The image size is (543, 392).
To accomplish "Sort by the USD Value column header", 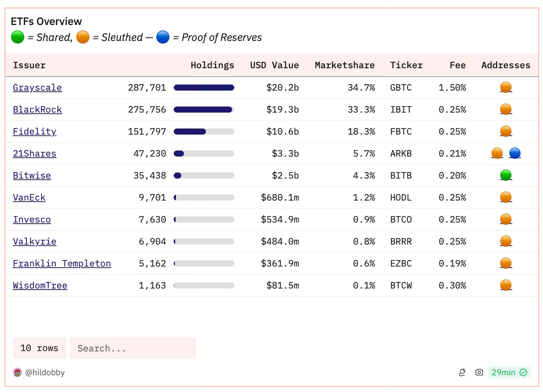I will coord(275,65).
